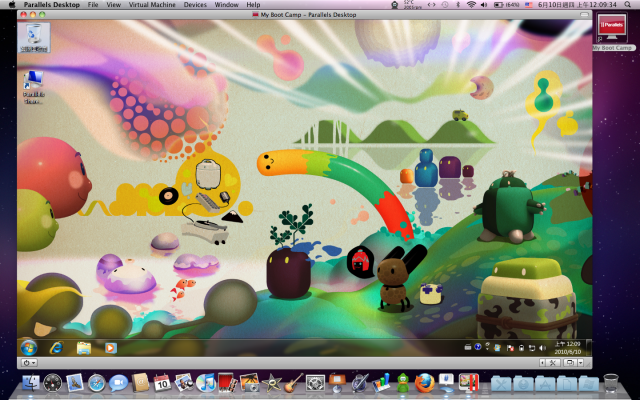Open the Parallels Desktop menu
The width and height of the screenshot is (640, 400).
coord(52,5)
